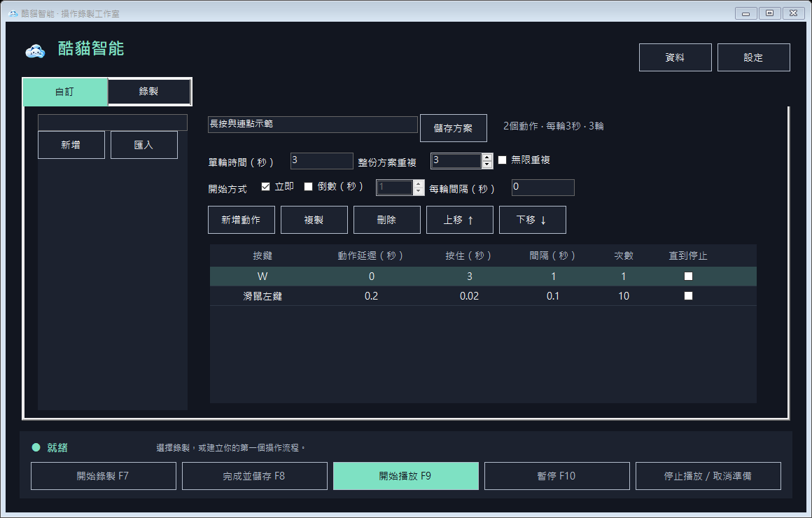The width and height of the screenshot is (812, 518).
Task: Click the 匯入 import button
Action: [x=144, y=145]
